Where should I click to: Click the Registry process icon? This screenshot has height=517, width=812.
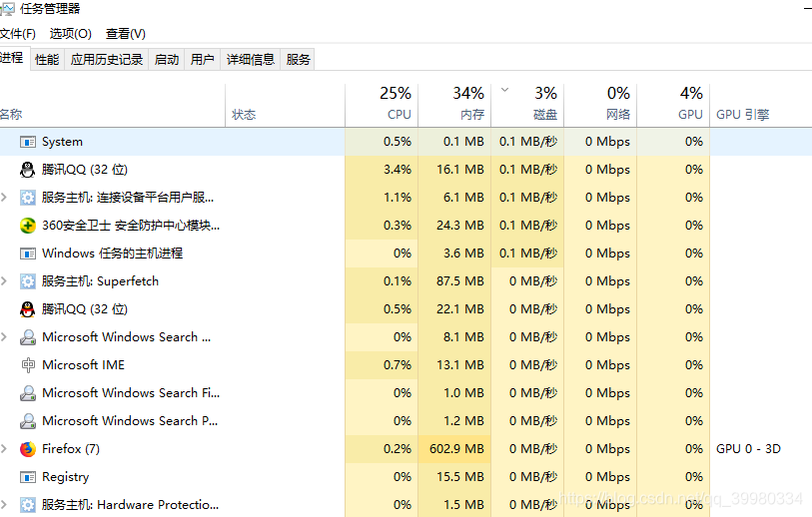[27, 477]
